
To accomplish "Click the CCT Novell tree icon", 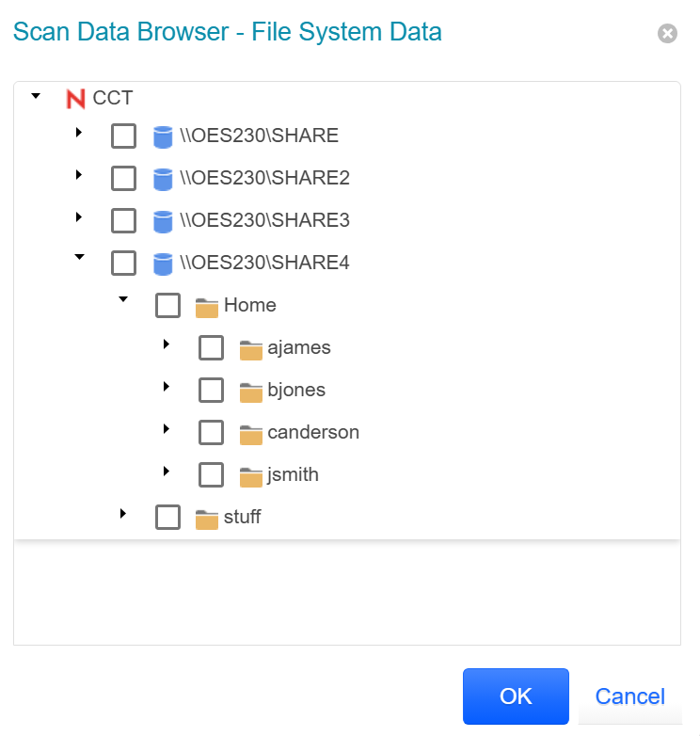I will coord(76,98).
